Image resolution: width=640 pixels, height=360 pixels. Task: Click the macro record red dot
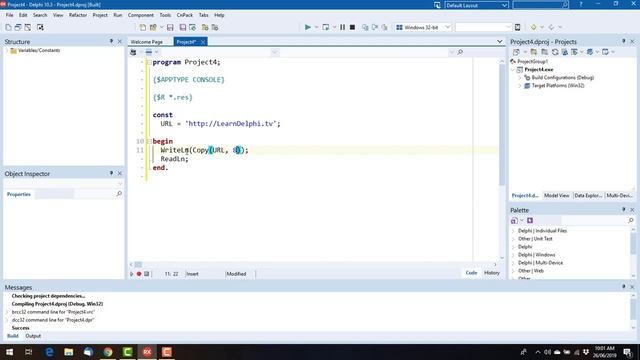point(139,274)
